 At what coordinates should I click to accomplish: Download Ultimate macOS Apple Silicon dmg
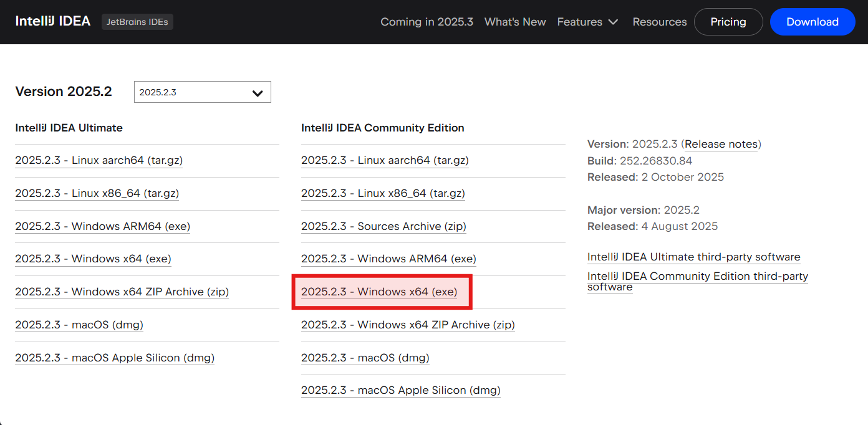pyautogui.click(x=115, y=358)
